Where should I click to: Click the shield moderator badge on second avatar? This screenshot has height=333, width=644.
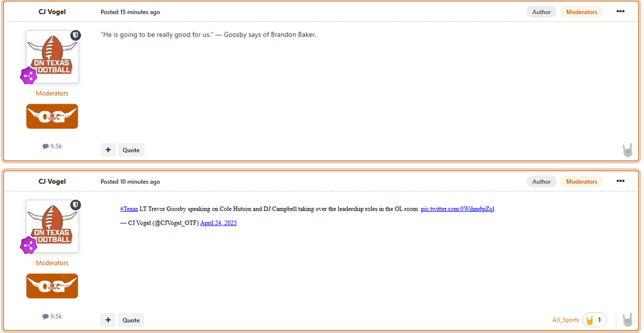75,205
